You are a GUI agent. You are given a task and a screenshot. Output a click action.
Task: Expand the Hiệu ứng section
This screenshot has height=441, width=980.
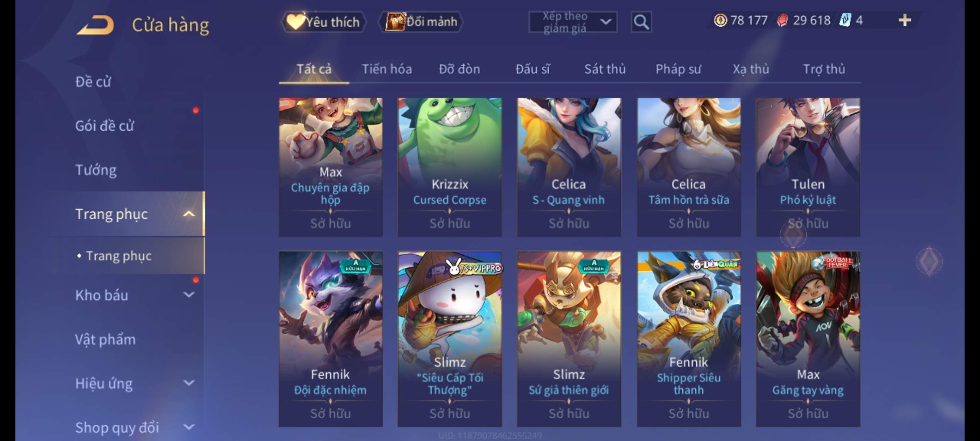189,383
